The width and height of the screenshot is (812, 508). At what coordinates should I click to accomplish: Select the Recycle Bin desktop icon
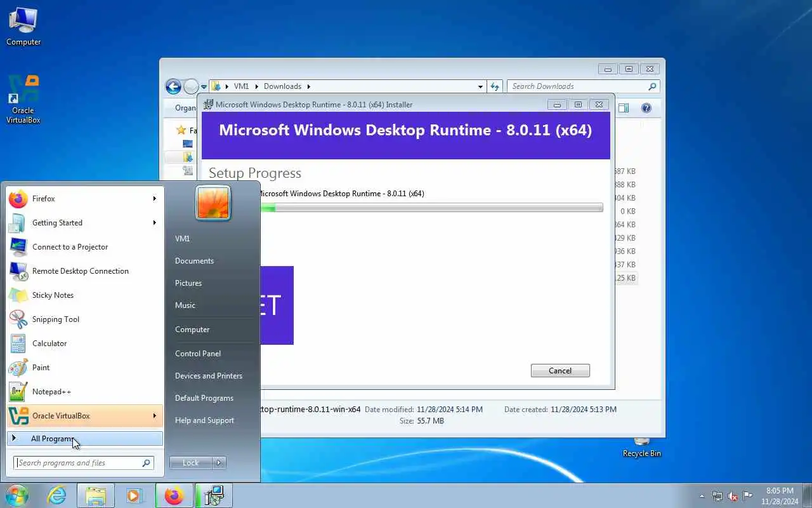pyautogui.click(x=641, y=448)
